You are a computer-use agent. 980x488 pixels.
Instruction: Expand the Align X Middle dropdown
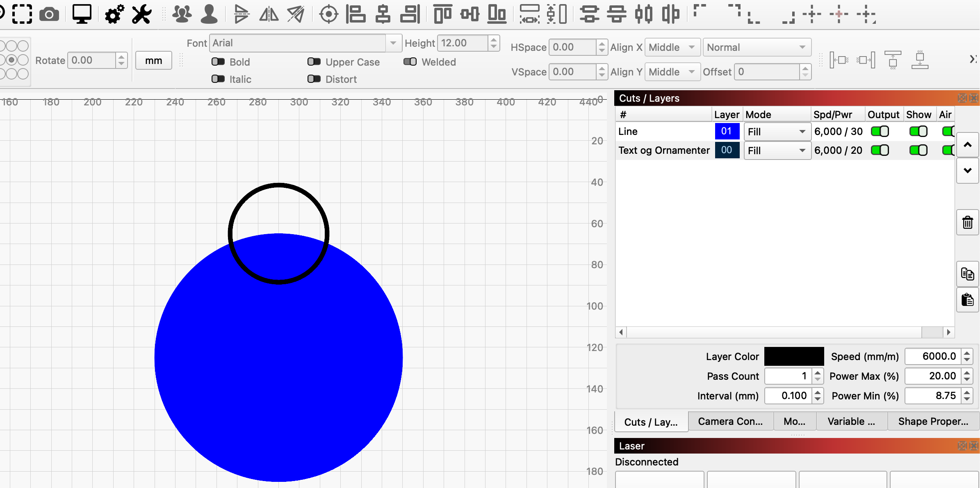pyautogui.click(x=672, y=48)
